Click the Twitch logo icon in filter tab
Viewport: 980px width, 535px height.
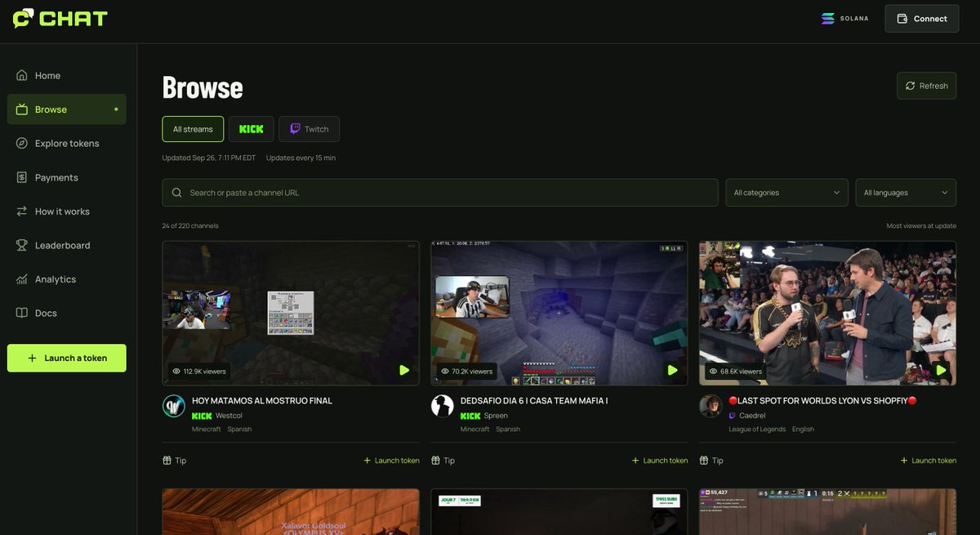(295, 129)
